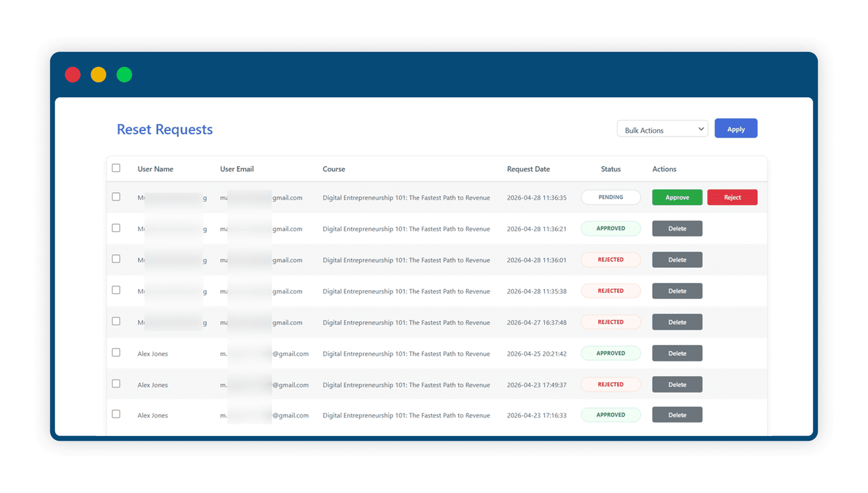Select the checkbox for the 2026-04-25 20:21:42 request
The height and width of the screenshot is (493, 868).
tap(116, 352)
